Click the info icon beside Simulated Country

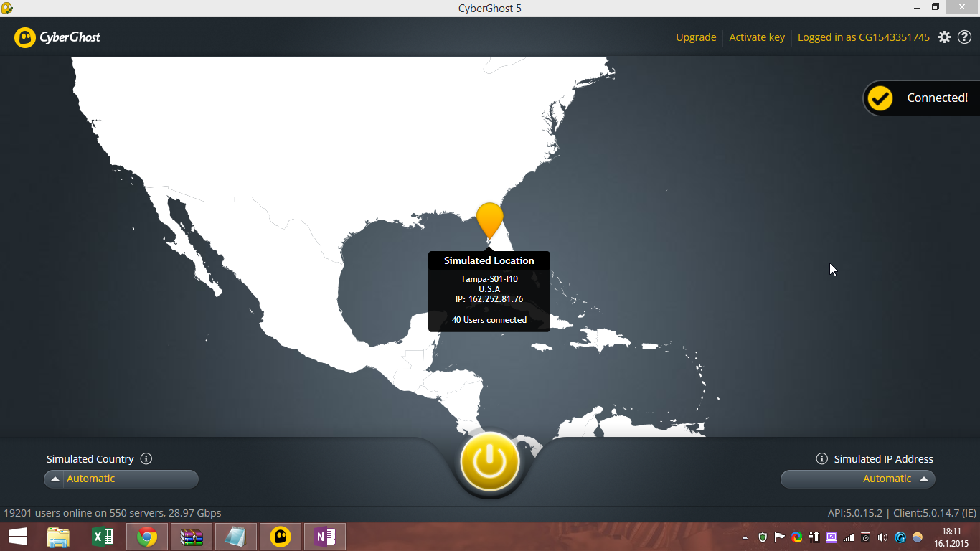click(x=146, y=458)
